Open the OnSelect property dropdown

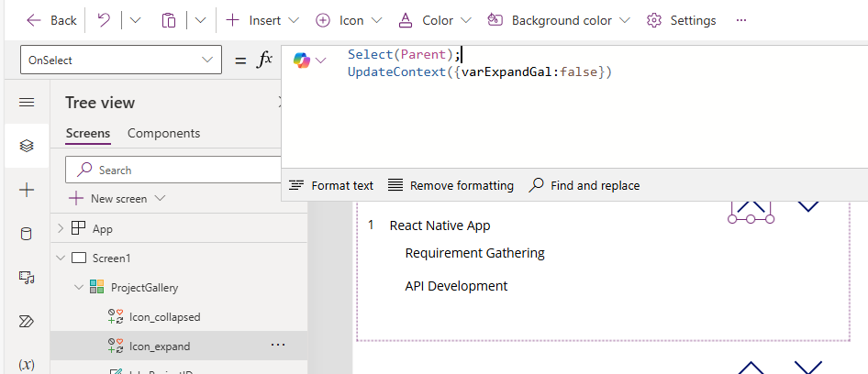coord(121,60)
